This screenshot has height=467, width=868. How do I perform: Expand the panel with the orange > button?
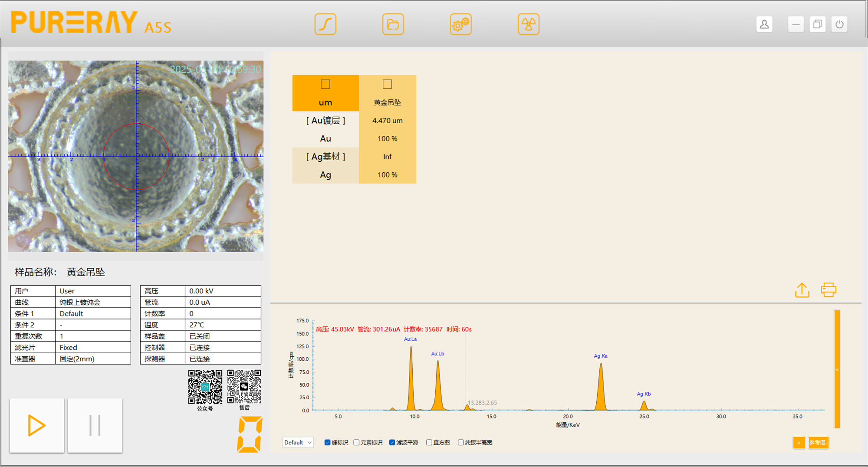pos(799,442)
